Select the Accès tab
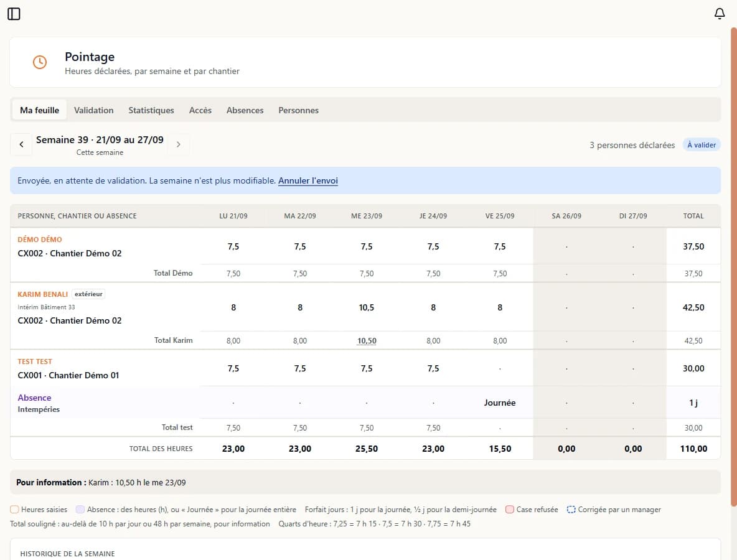Image resolution: width=737 pixels, height=560 pixels. coord(200,110)
